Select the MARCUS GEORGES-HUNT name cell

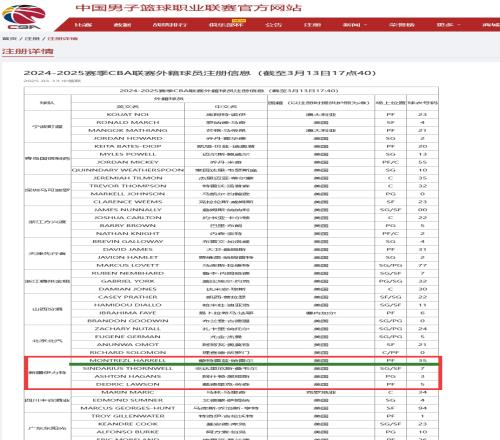click(128, 408)
